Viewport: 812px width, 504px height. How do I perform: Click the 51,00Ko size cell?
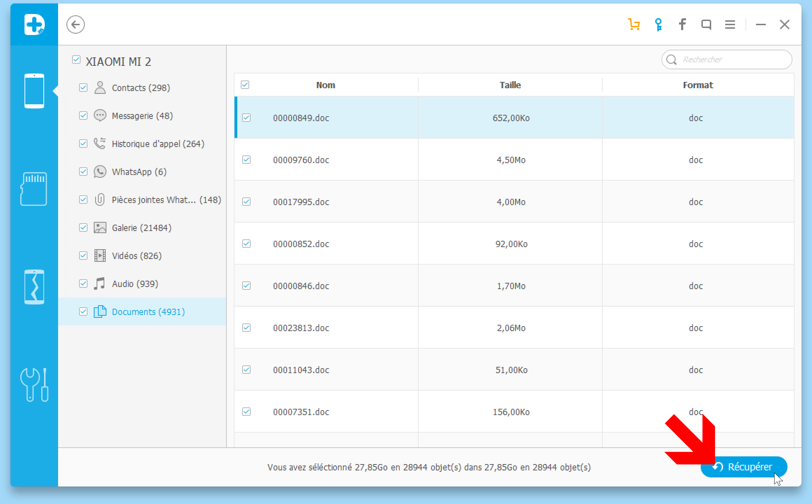511,370
